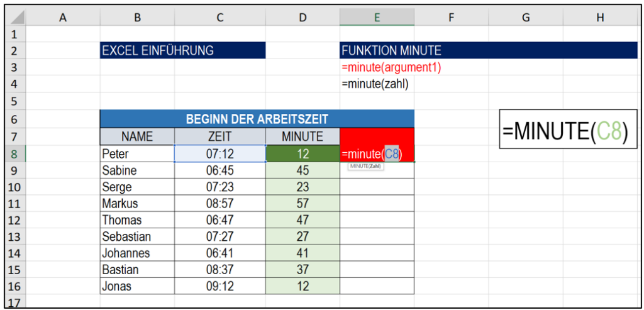644x310 pixels.
Task: Click the time cell 08:57 for Markus
Action: pos(219,203)
